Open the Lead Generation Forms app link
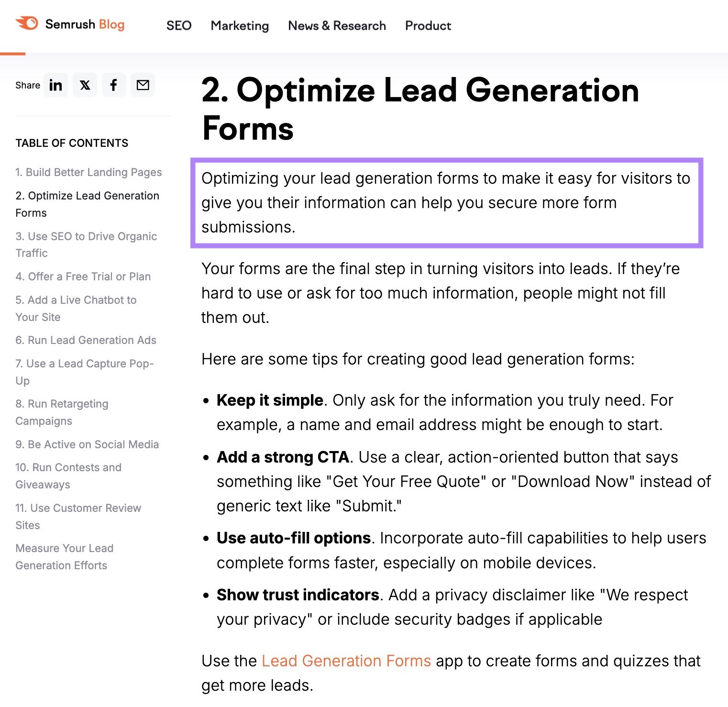728x707 pixels. pyautogui.click(x=345, y=661)
